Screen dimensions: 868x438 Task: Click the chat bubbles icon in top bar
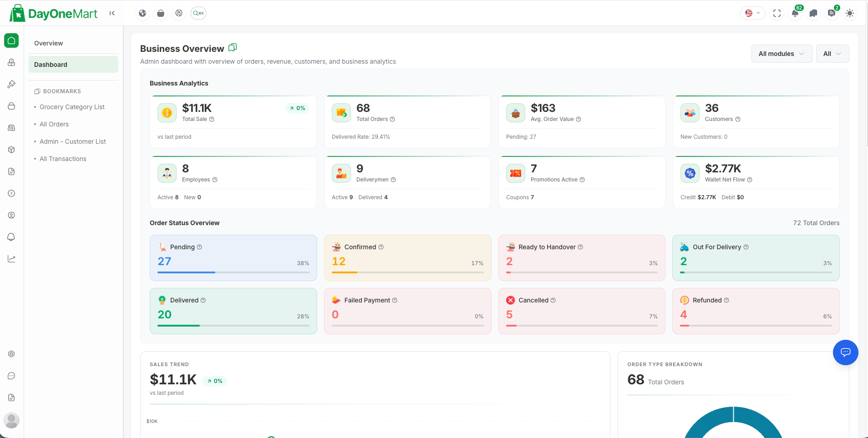coord(813,13)
